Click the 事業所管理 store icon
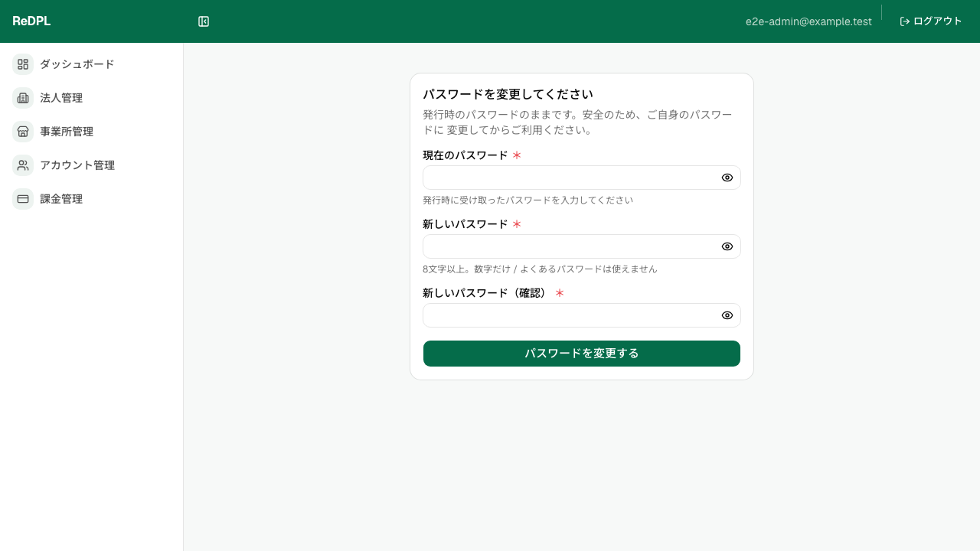 pyautogui.click(x=23, y=132)
